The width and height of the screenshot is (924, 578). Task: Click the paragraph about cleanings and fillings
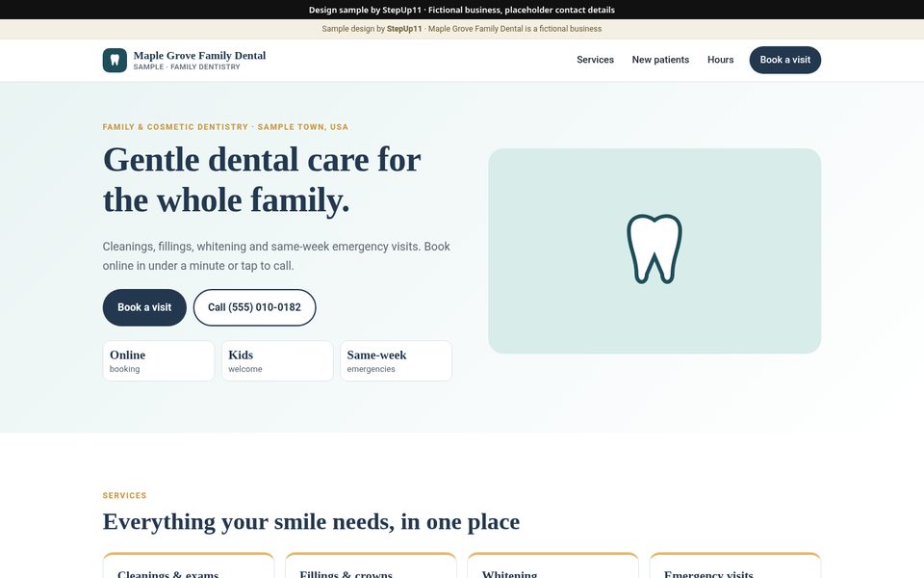click(276, 256)
